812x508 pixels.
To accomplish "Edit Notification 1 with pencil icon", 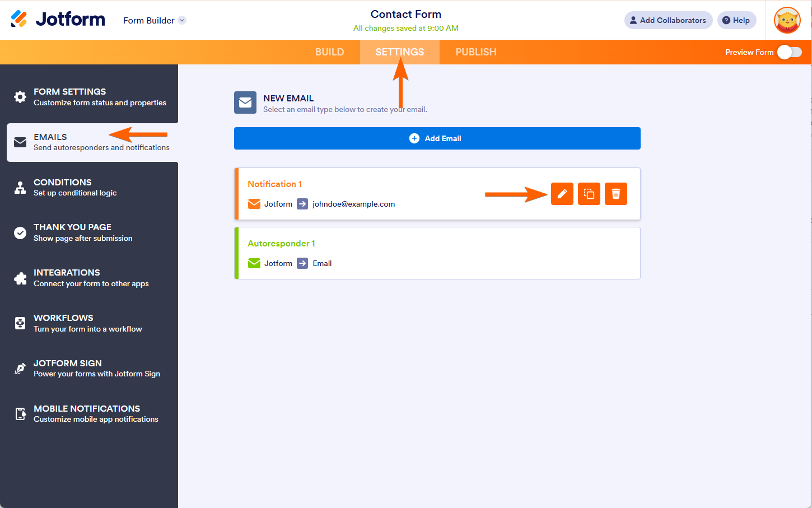I will coord(562,194).
